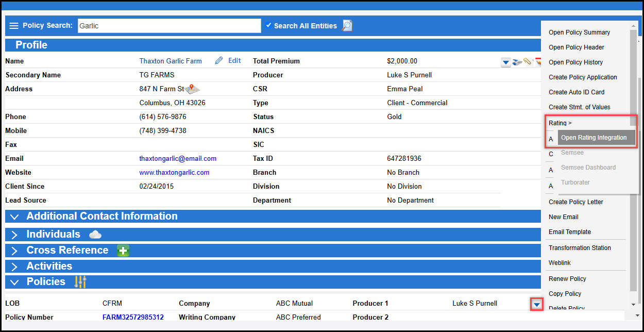
Task: Run the policy search with the magnifier icon
Action: pyautogui.click(x=346, y=25)
